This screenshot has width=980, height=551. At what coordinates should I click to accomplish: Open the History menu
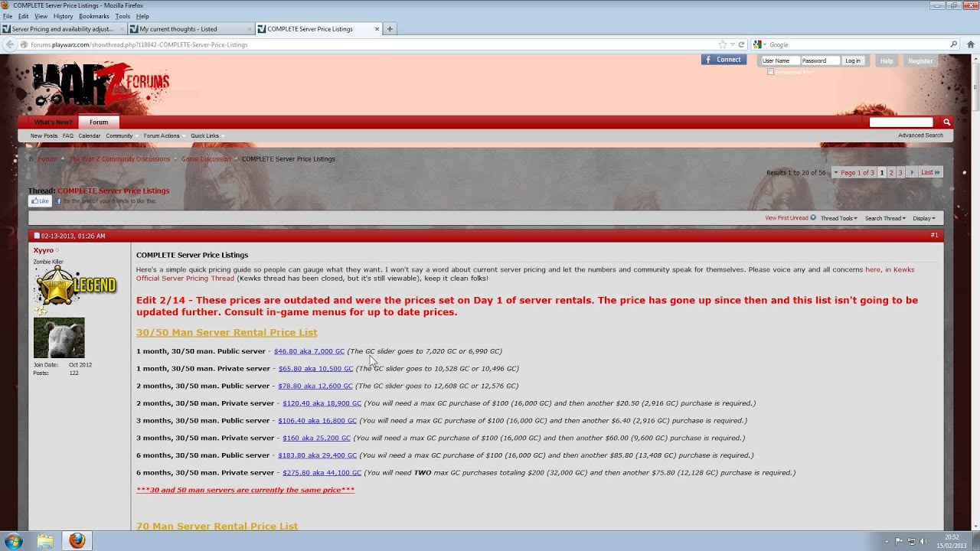coord(64,16)
